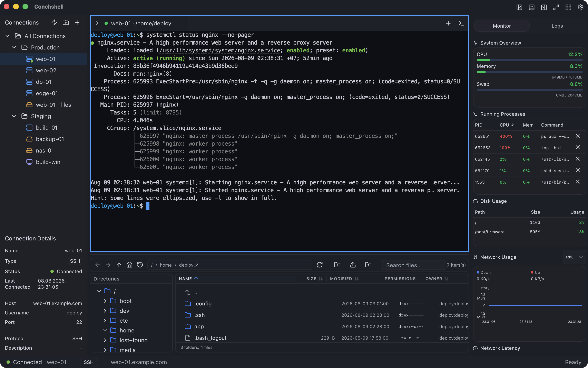
Task: Toggle right sidebar panel icon
Action: point(544,7)
